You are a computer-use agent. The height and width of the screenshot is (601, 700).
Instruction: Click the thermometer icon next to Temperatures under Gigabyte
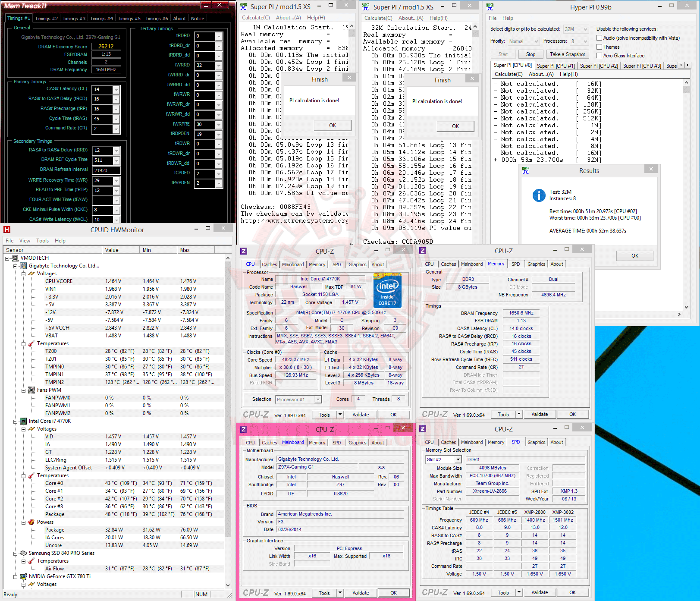pos(31,343)
